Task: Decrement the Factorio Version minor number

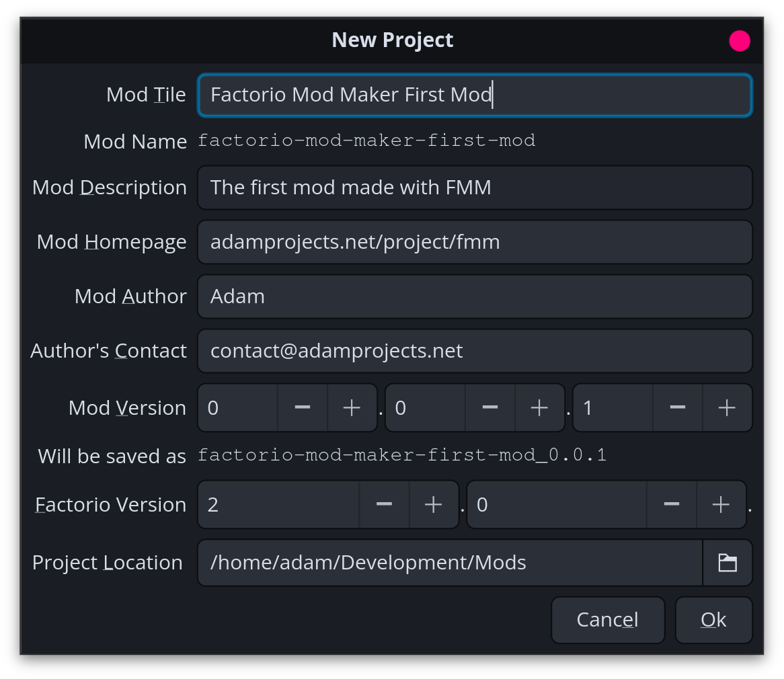Action: (x=672, y=504)
